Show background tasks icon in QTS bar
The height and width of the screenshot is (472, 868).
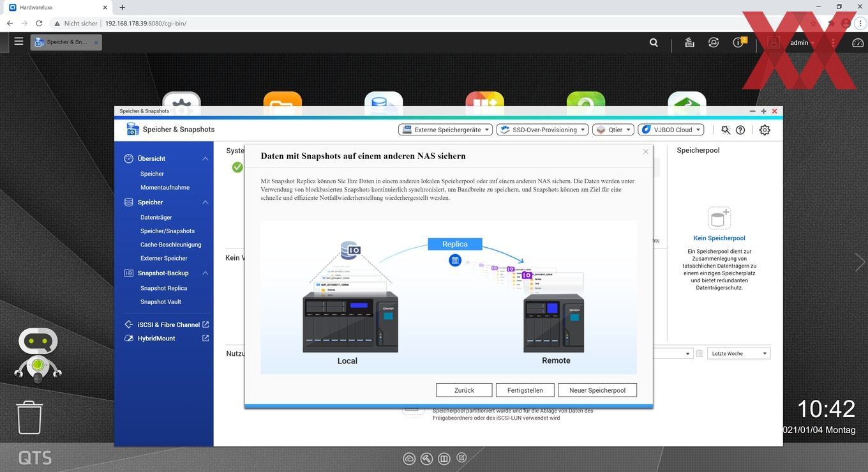tap(690, 42)
